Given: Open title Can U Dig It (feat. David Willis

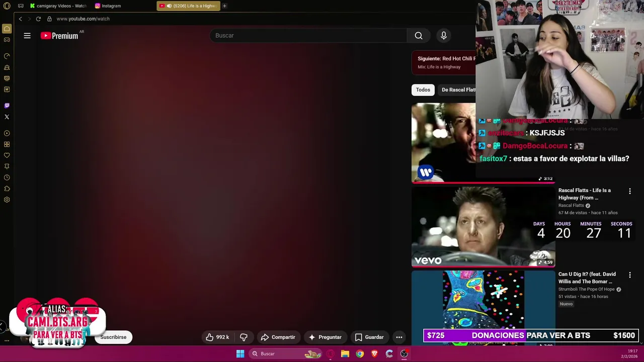Looking at the screenshot, I should pyautogui.click(x=587, y=278).
